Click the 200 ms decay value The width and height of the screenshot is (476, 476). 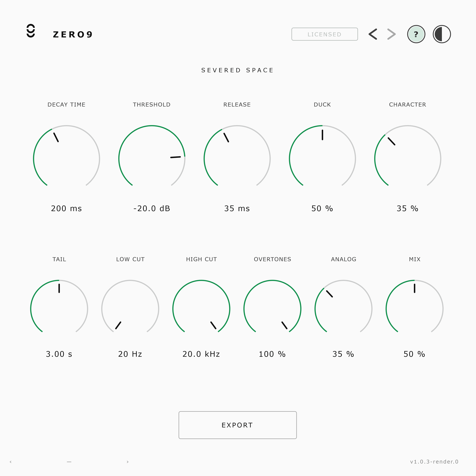pos(67,208)
